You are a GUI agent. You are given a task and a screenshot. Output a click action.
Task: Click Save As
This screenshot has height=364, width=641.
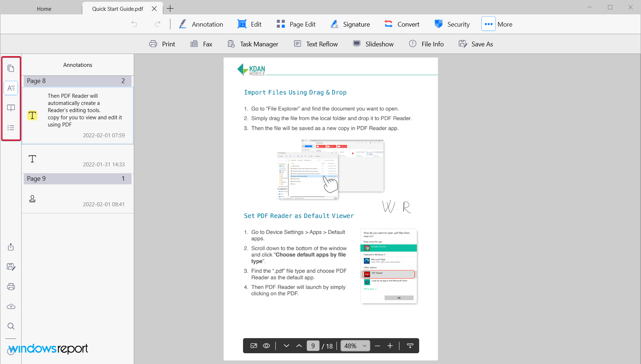(476, 44)
